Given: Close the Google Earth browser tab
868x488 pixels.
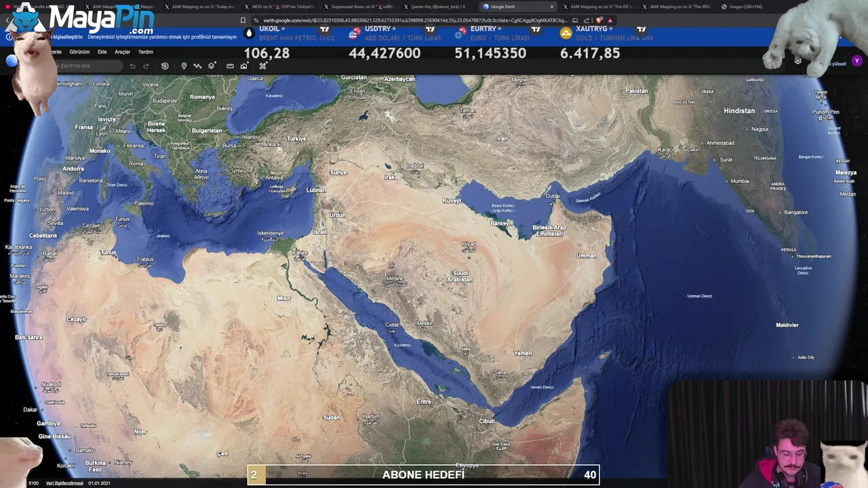Looking at the screenshot, I should [x=551, y=7].
